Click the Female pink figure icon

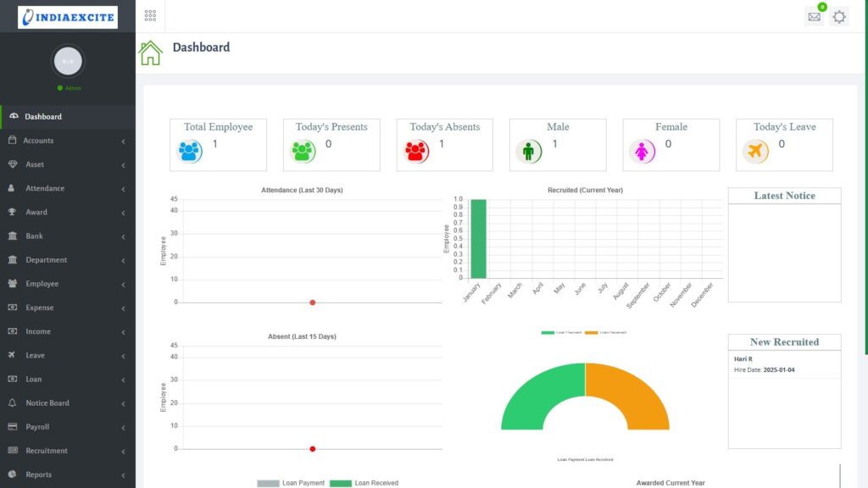643,152
